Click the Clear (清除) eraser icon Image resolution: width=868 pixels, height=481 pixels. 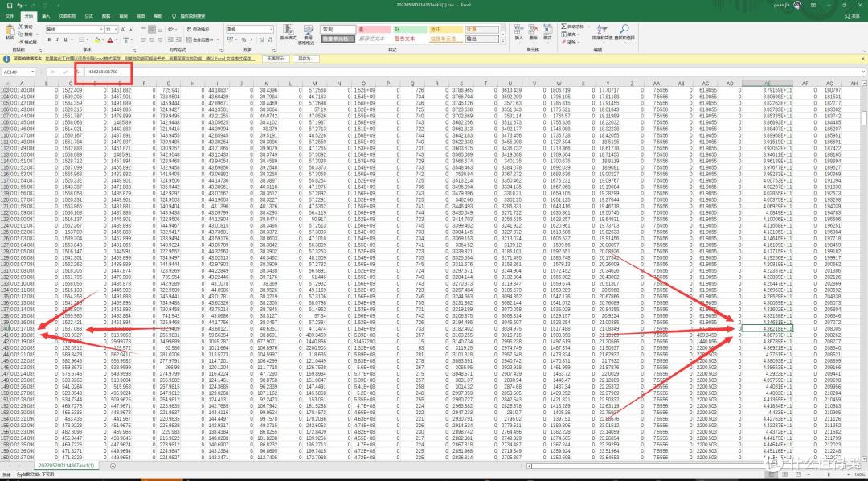[563, 42]
